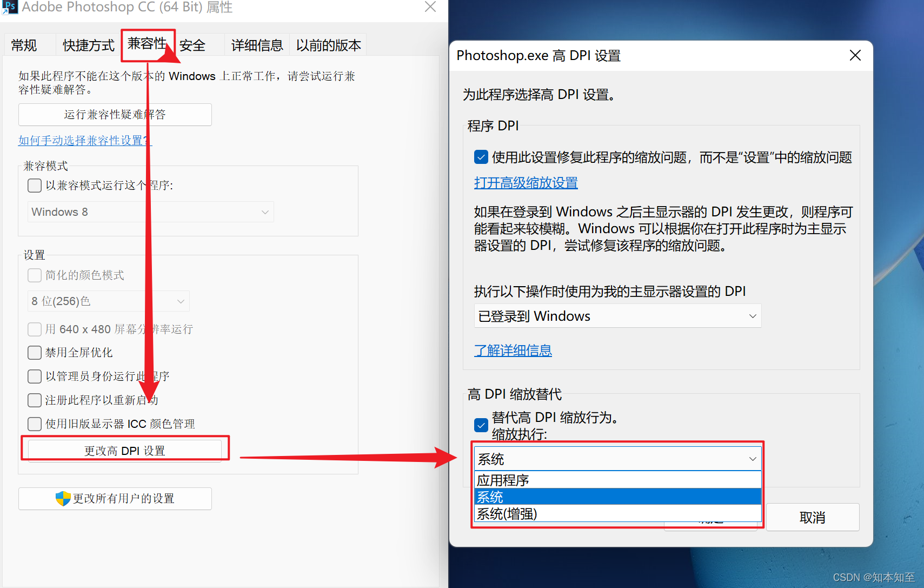Viewport: 924px width, 588px height.
Task: Enable 使用旧版显示器 ICC 颜色管理
Action: (35, 424)
